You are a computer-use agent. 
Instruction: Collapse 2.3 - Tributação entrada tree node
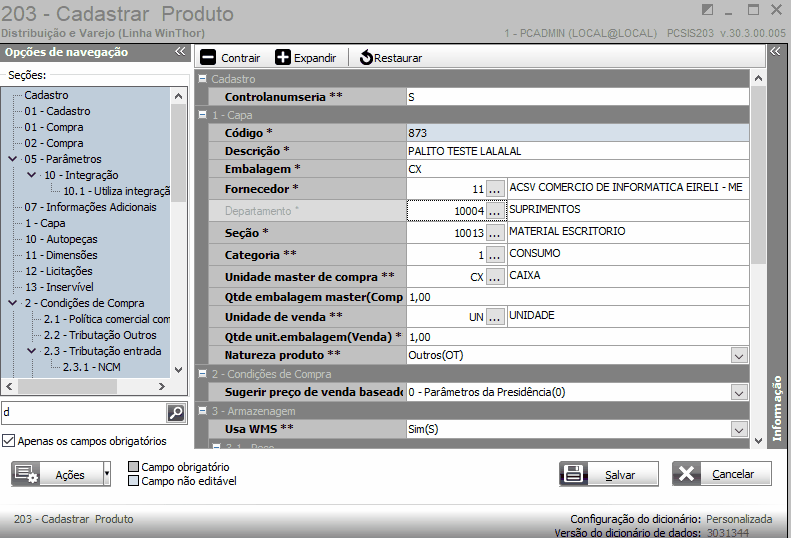31,351
